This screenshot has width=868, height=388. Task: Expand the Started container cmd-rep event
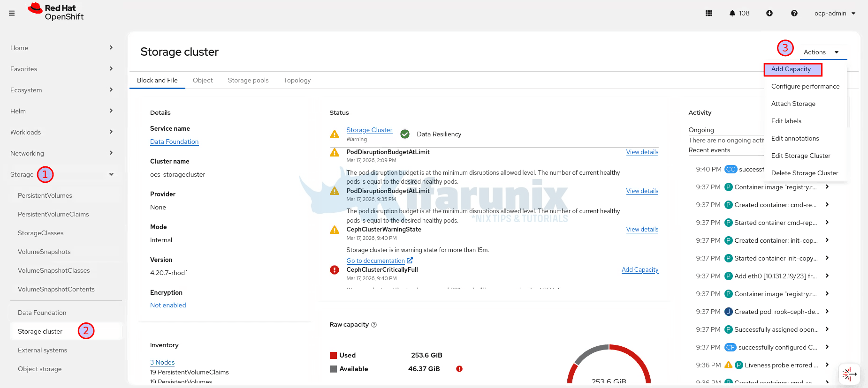click(827, 223)
